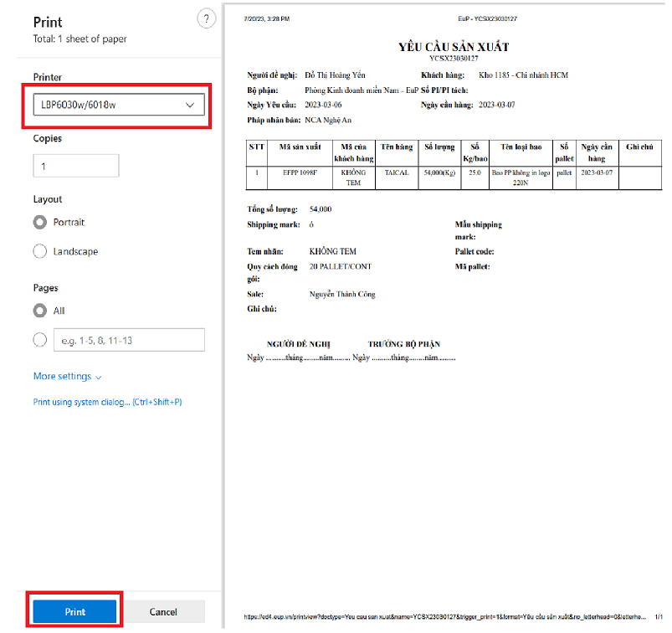Screen dimensions: 672x633
Task: Click the YÊU CẦU SẢN XUẤT preview title
Action: point(454,47)
